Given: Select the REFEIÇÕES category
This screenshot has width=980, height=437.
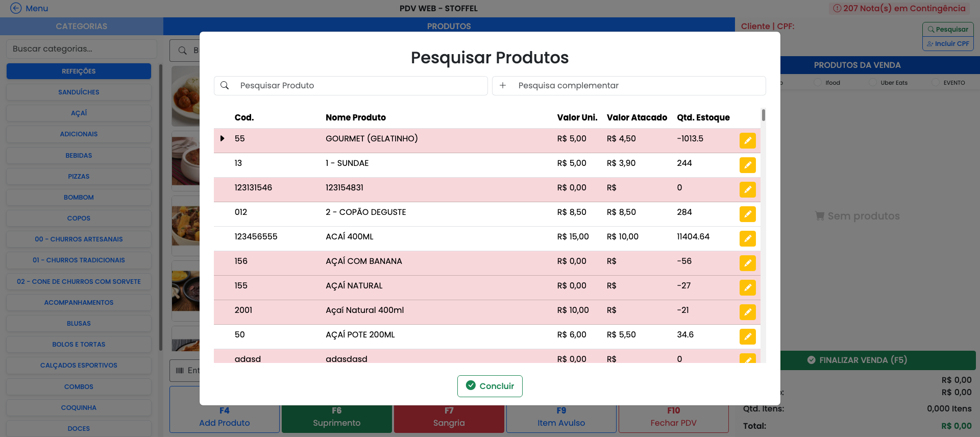Looking at the screenshot, I should click(x=79, y=71).
